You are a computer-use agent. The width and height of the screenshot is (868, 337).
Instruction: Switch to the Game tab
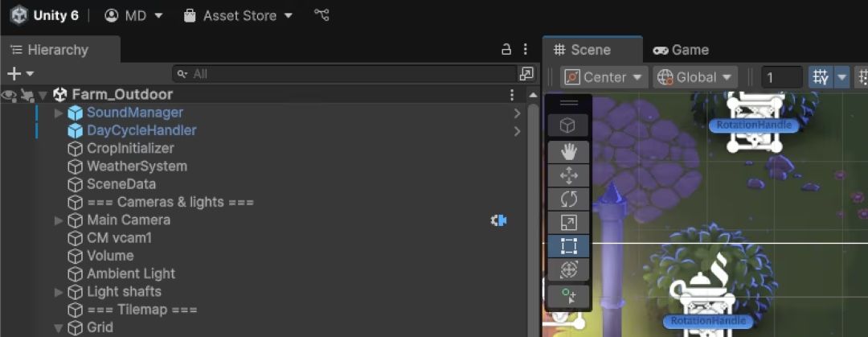coord(681,50)
